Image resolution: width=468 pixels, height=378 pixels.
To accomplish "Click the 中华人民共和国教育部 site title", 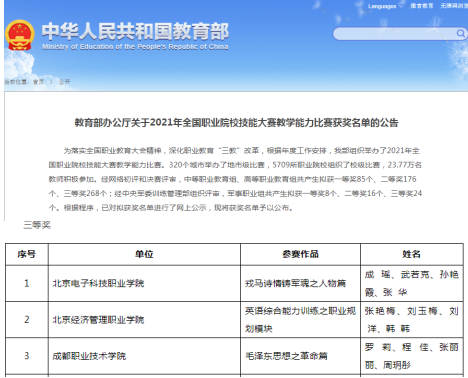I will coord(135,31).
